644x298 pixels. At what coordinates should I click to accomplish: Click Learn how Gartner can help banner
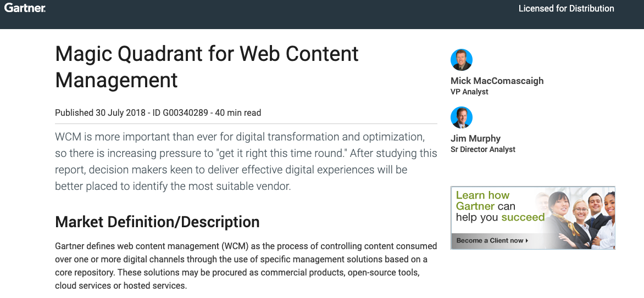point(532,217)
